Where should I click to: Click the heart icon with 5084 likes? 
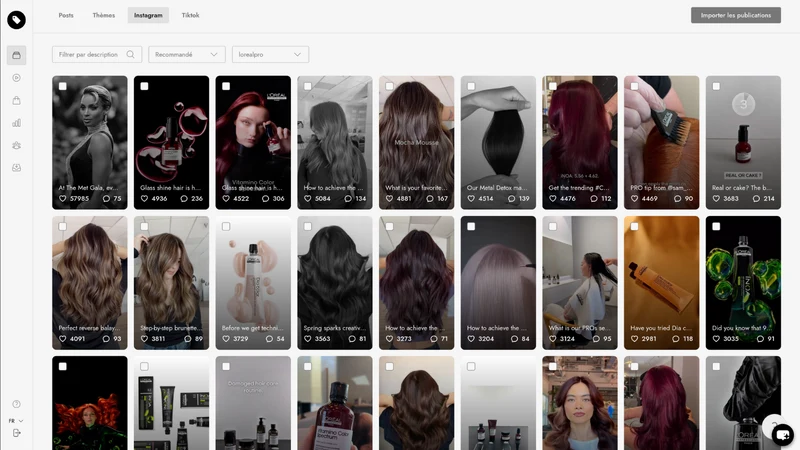pos(308,198)
